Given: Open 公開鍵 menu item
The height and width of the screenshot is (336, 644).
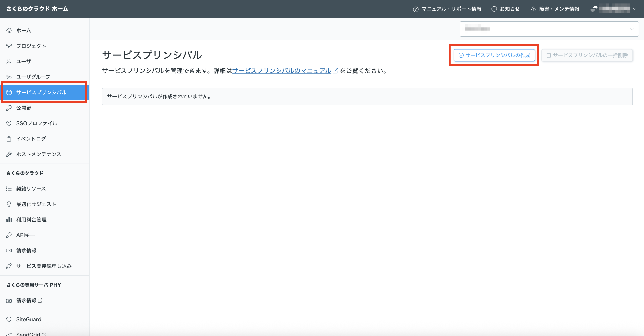Looking at the screenshot, I should tap(45, 108).
